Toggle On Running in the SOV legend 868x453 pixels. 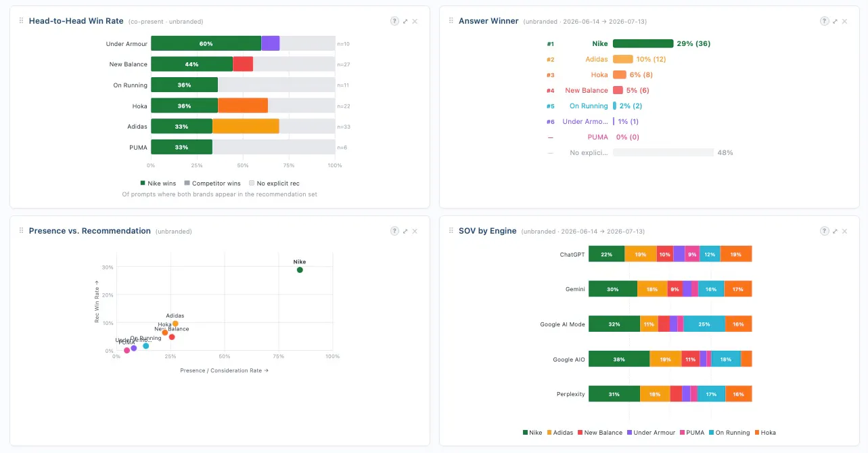(729, 432)
